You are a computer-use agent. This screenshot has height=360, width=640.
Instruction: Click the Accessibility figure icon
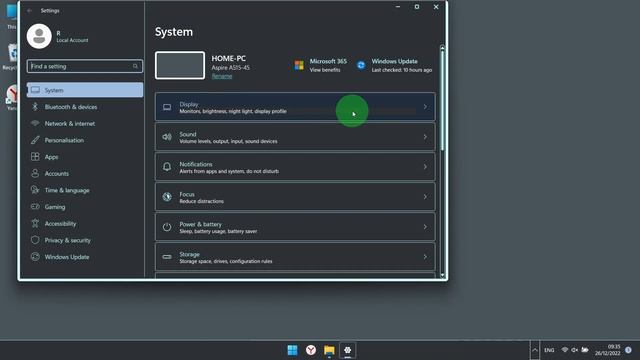click(35, 223)
